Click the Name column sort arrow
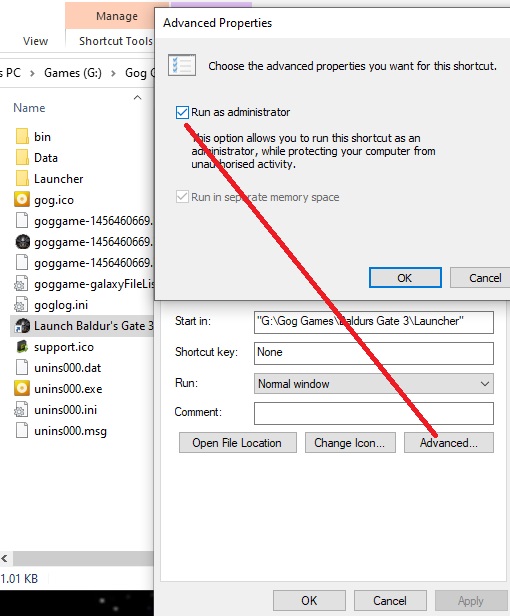Screen dimensions: 510x616 [137, 97]
